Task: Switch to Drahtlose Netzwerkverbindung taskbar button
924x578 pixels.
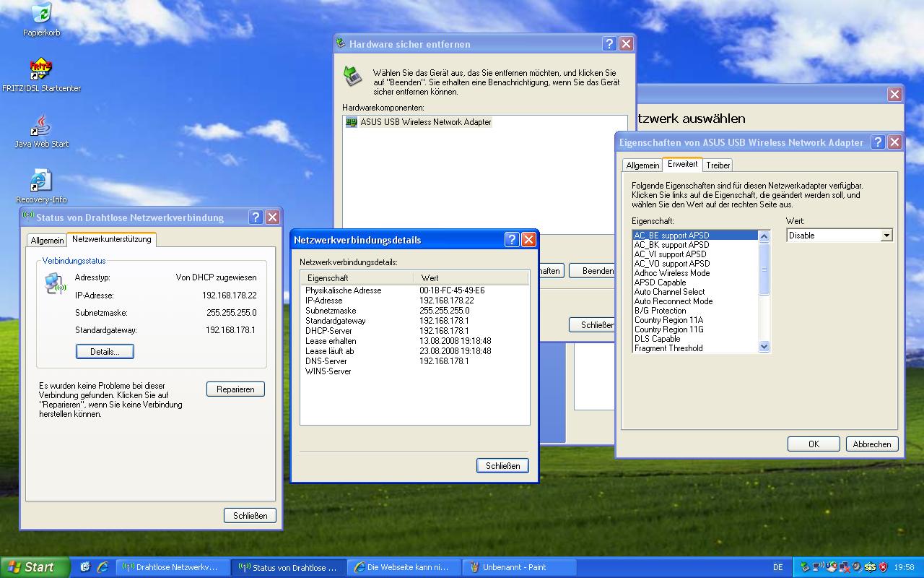Action: [x=173, y=567]
